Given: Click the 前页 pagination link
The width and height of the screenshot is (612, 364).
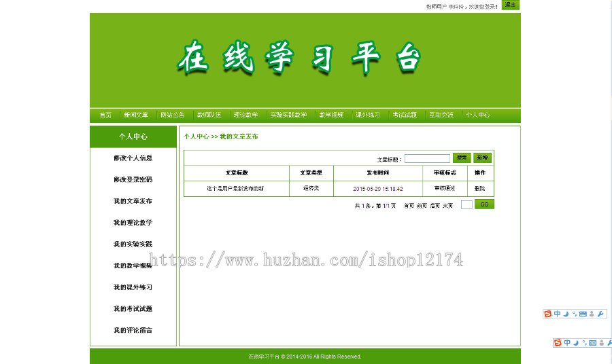Looking at the screenshot, I should tap(422, 206).
